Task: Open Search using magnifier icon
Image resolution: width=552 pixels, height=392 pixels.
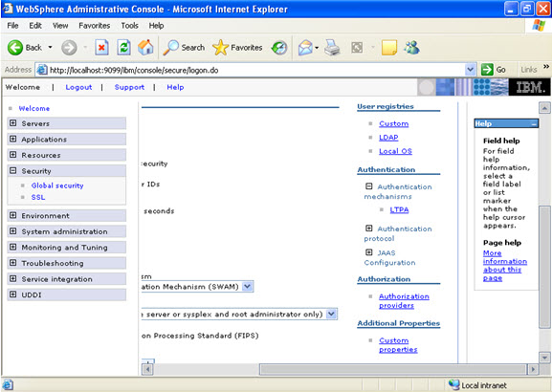Action: click(x=170, y=48)
